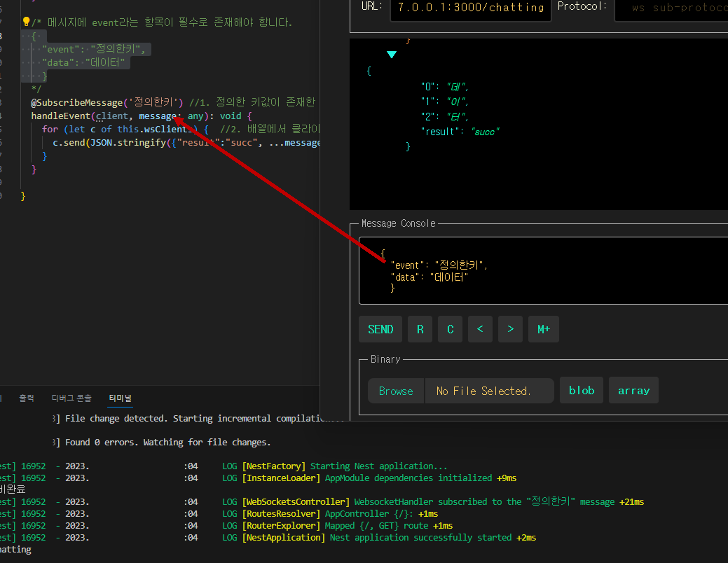Open the 출력 panel tab
This screenshot has height=563, width=728.
27,398
